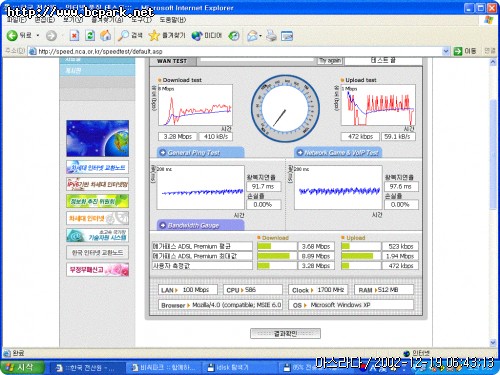Open the green 정보화 추진 위원회 banner
Image resolution: width=500 pixels, height=375 pixels.
click(x=97, y=202)
